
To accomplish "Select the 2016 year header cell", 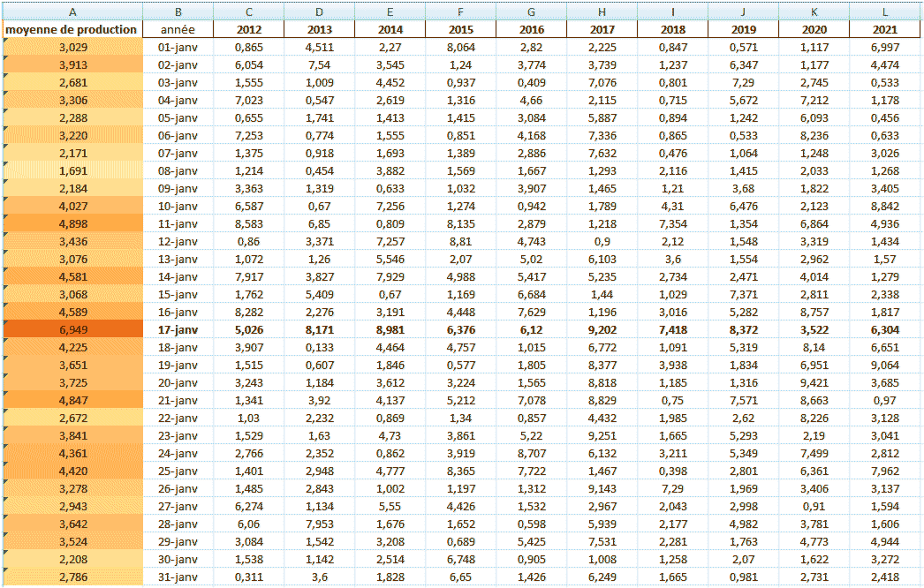I will coord(532,29).
